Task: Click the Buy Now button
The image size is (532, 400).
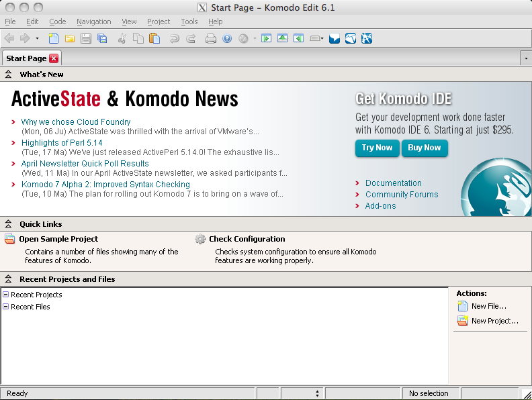Action: 425,148
